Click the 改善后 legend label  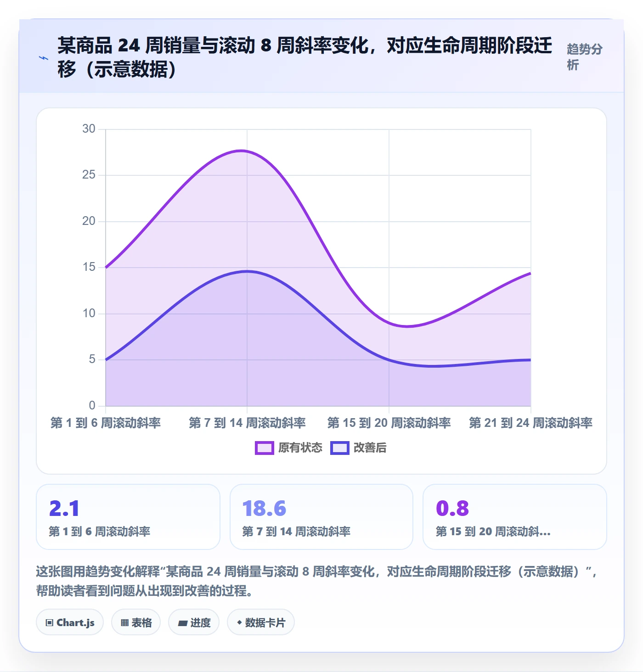pyautogui.click(x=370, y=448)
